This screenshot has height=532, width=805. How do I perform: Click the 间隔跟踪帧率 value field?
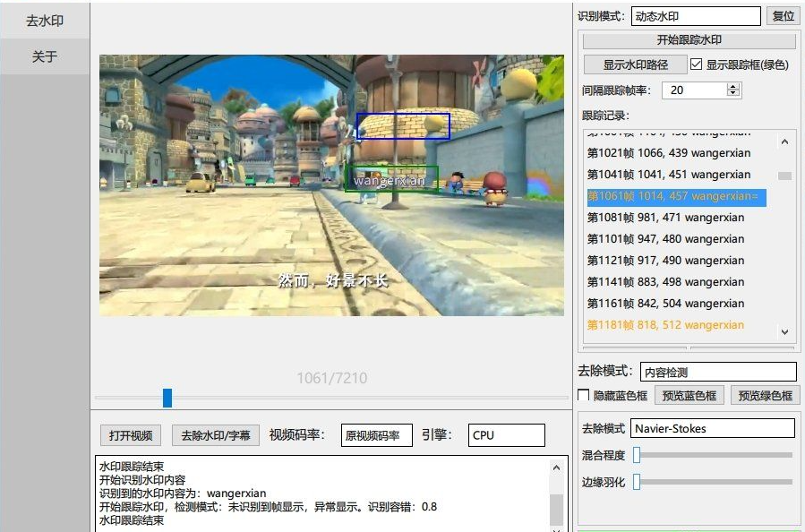pos(695,90)
